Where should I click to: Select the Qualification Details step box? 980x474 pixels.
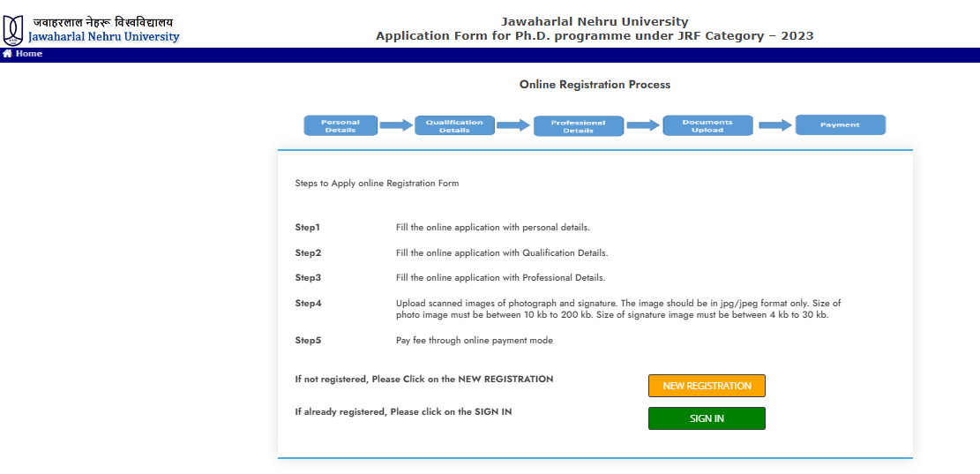[x=454, y=125]
